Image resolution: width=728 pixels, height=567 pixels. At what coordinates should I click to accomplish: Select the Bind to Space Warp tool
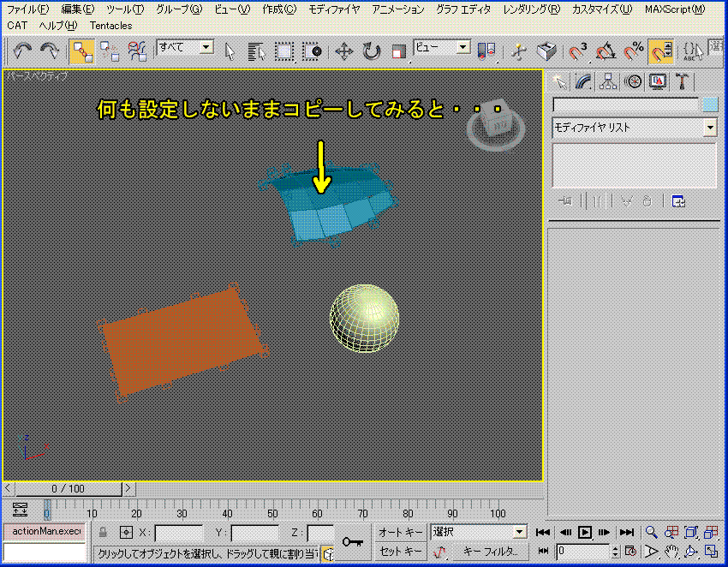click(137, 51)
